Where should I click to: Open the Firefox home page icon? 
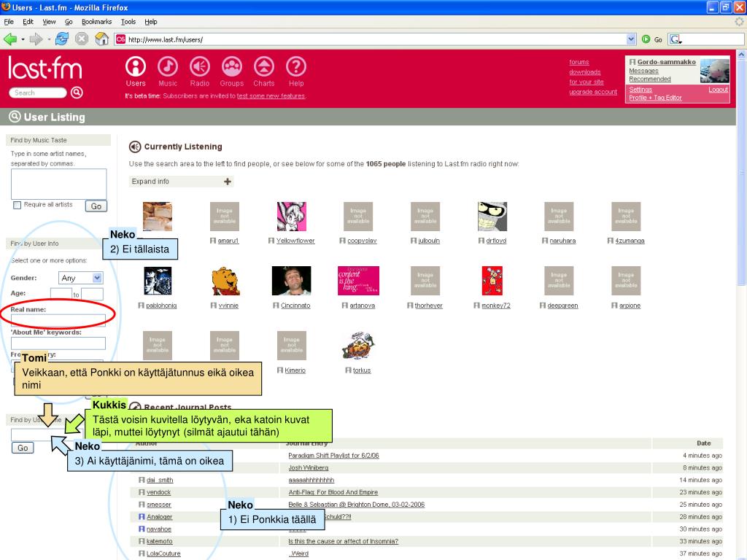point(101,39)
